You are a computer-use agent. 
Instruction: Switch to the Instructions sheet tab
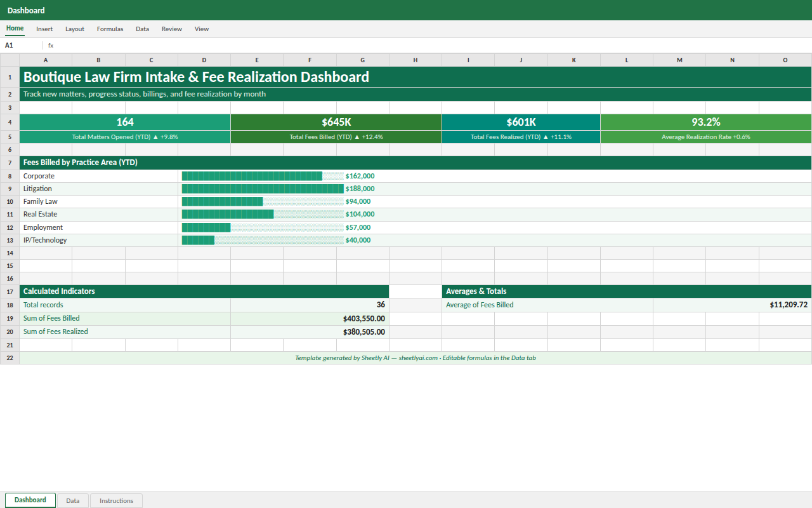117,500
